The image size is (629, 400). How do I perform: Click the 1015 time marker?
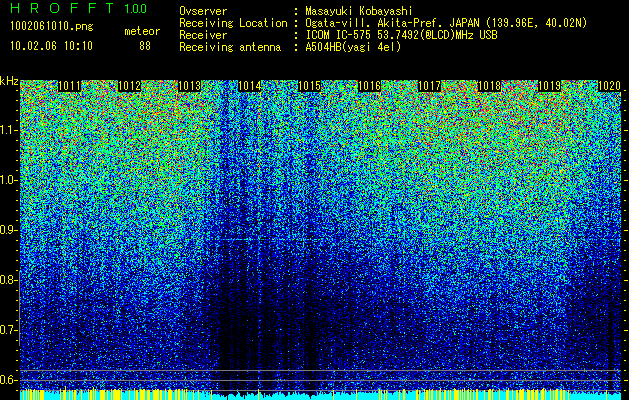(x=310, y=86)
